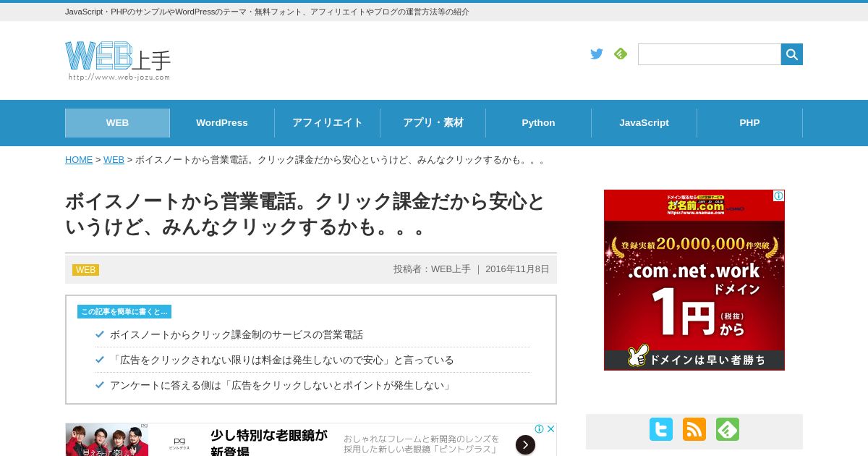Follow the WEB breadcrumb link

[x=114, y=160]
